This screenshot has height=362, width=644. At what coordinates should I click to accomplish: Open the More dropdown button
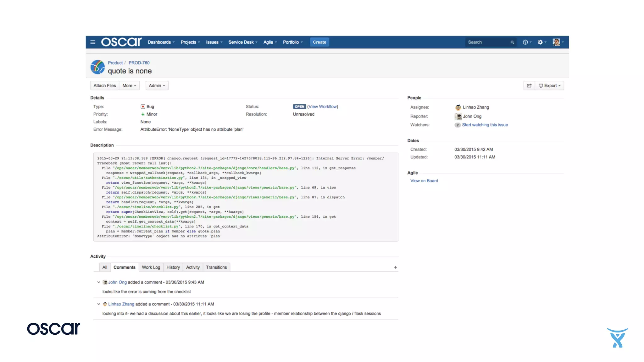point(129,85)
